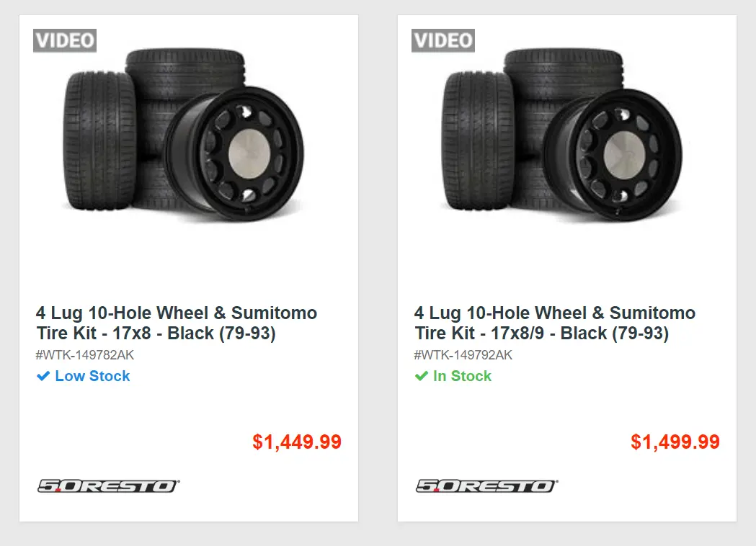Click VIDEO badge on 17x8 kit
The width and height of the screenshot is (756, 546).
tap(65, 40)
